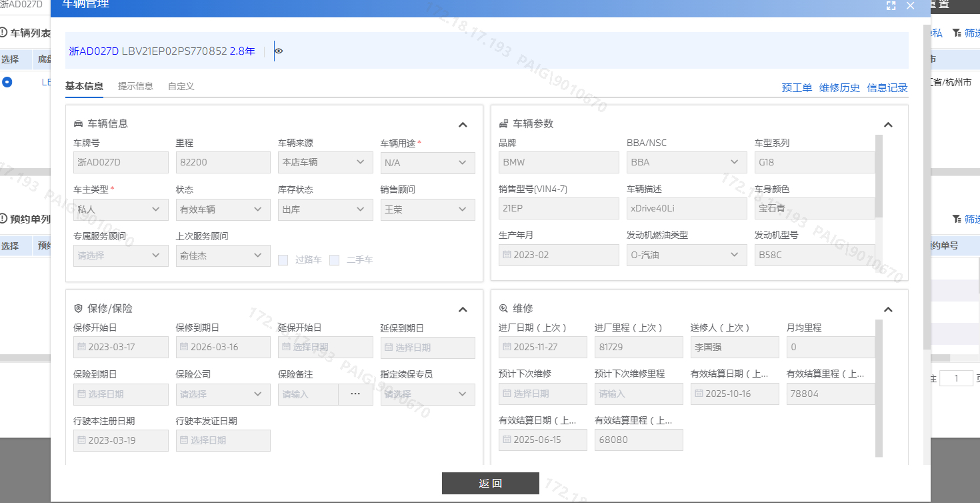The width and height of the screenshot is (980, 503).
Task: Click calendar icon in 生产年月 field
Action: pyautogui.click(x=507, y=255)
